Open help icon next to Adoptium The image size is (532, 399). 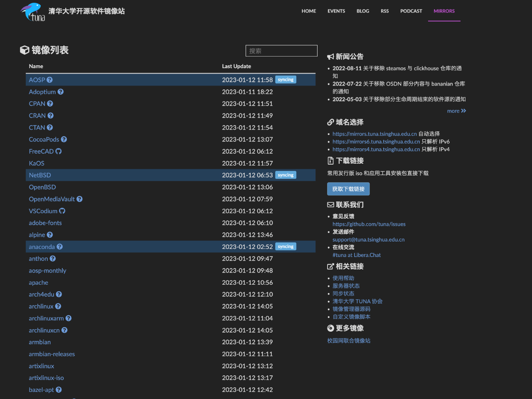click(61, 92)
